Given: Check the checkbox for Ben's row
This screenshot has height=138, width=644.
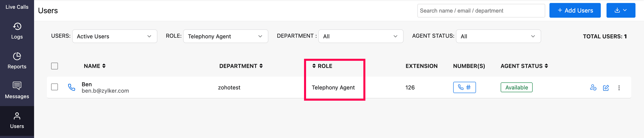Looking at the screenshot, I should pos(55,87).
